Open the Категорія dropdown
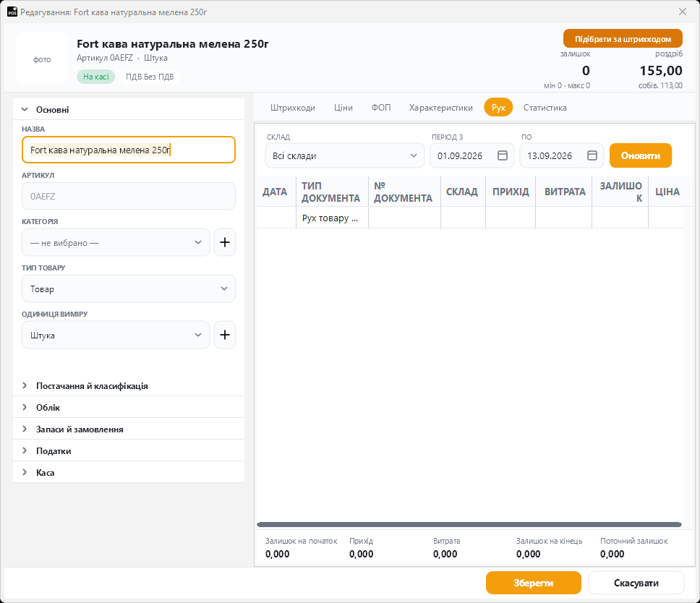 (116, 242)
